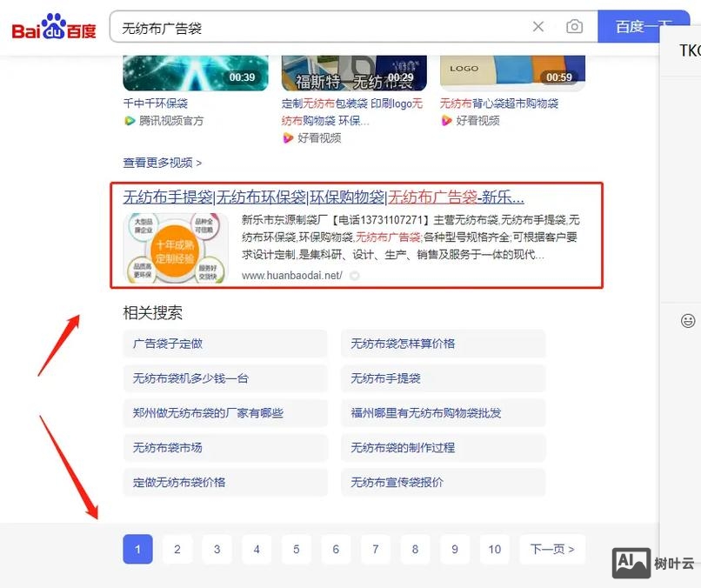Click the smiley feedback icon on the right
Viewport: 701px width, 588px height.
(687, 321)
